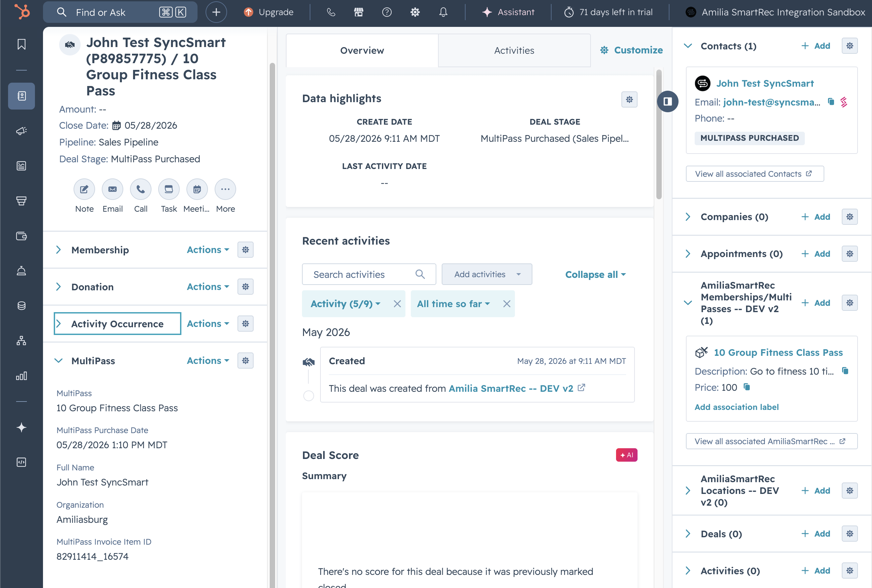
Task: Open the HubSpot sprocket home logo
Action: tap(22, 12)
